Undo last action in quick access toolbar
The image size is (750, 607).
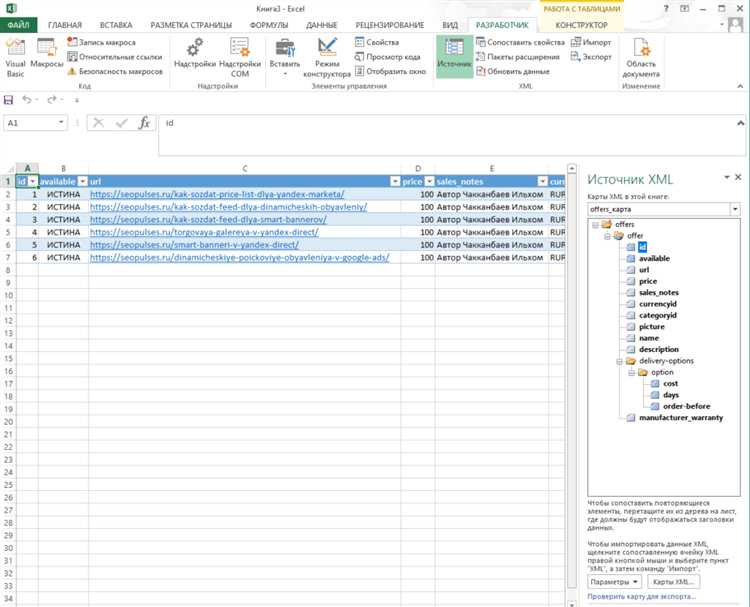tap(26, 99)
